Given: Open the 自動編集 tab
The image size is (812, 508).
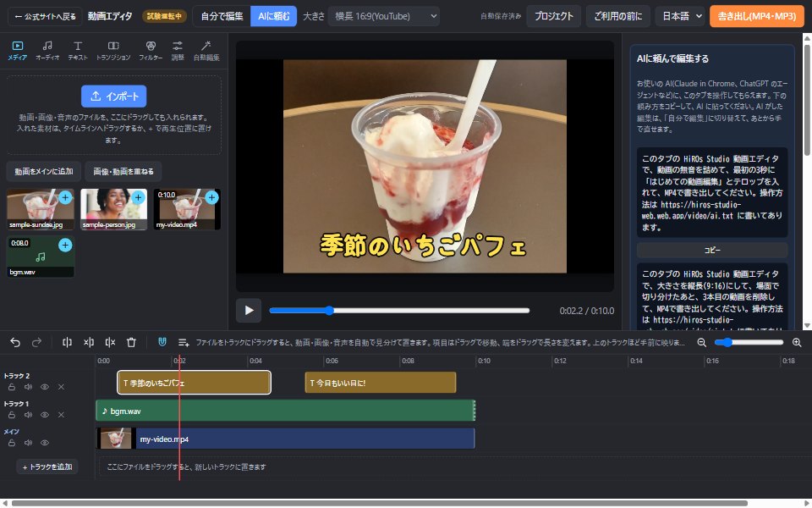Looking at the screenshot, I should click(x=206, y=51).
